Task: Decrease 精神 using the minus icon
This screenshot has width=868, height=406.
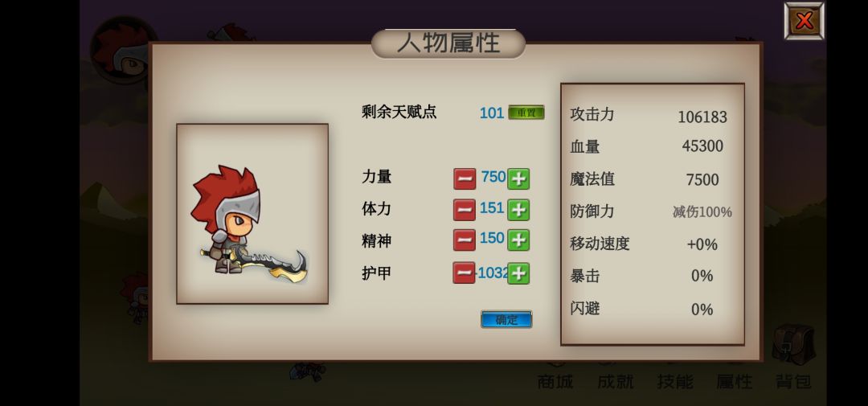Action: click(465, 240)
